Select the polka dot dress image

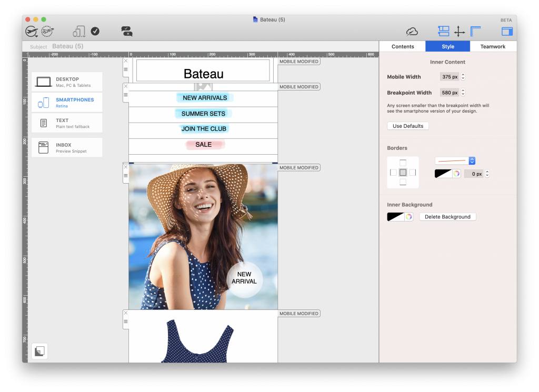coord(198,341)
